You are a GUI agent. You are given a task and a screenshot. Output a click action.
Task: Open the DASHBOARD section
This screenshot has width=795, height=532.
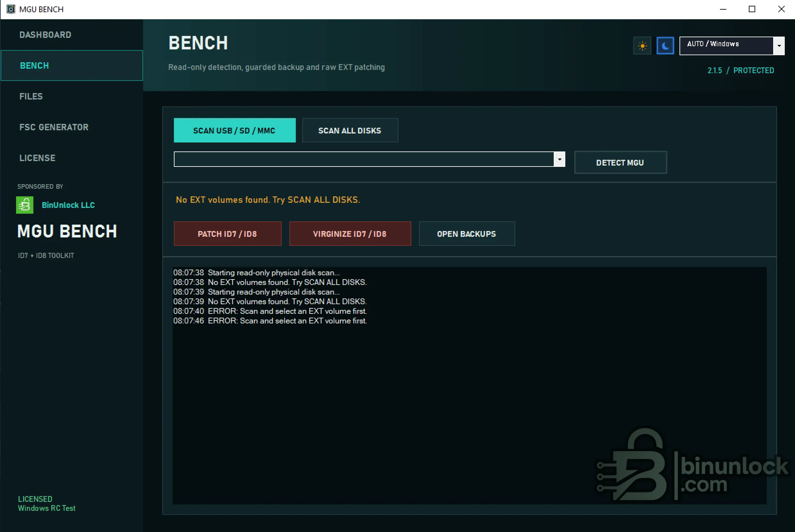(x=72, y=35)
